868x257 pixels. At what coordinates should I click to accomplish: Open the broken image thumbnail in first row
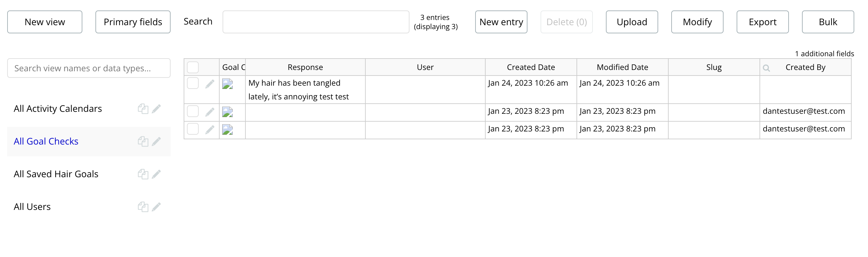pos(227,84)
